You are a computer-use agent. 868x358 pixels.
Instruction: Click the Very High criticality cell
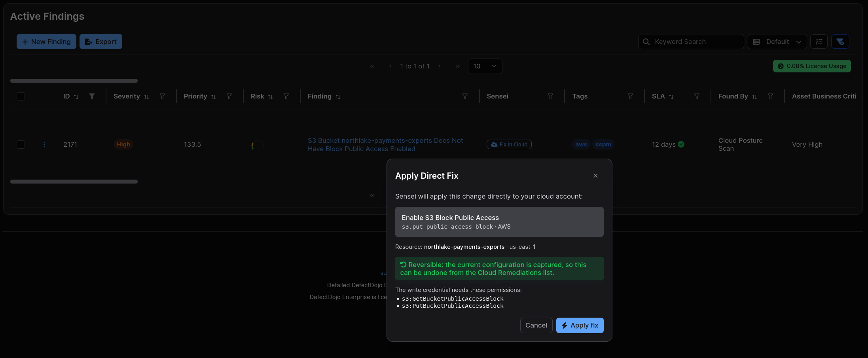click(807, 144)
